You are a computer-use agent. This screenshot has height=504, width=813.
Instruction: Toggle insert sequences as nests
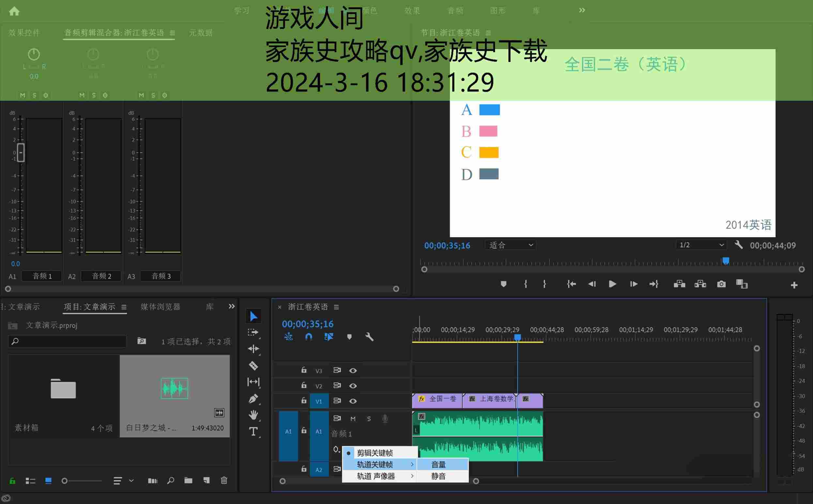pyautogui.click(x=288, y=337)
